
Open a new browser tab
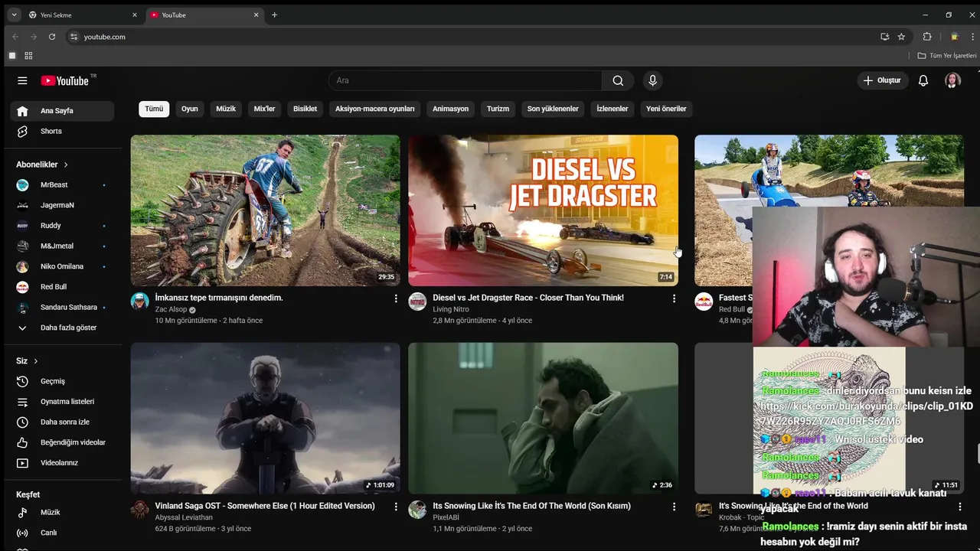[274, 15]
